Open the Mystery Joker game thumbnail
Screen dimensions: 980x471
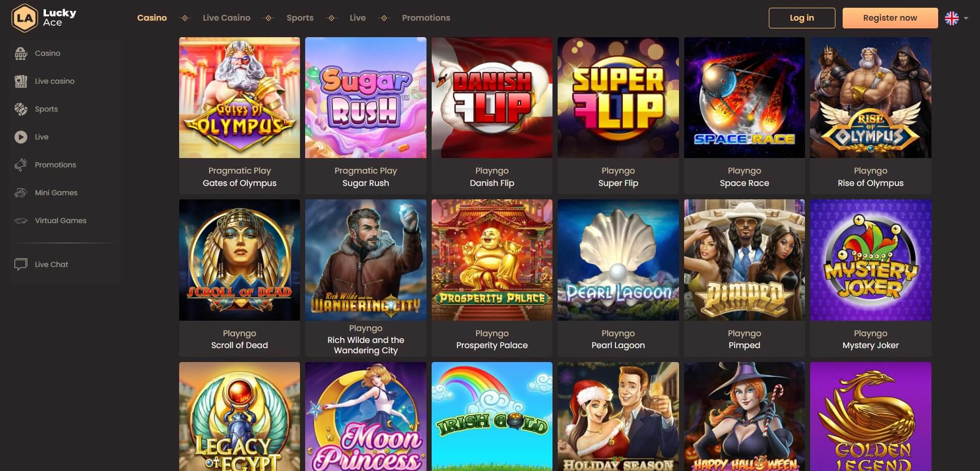pos(871,260)
